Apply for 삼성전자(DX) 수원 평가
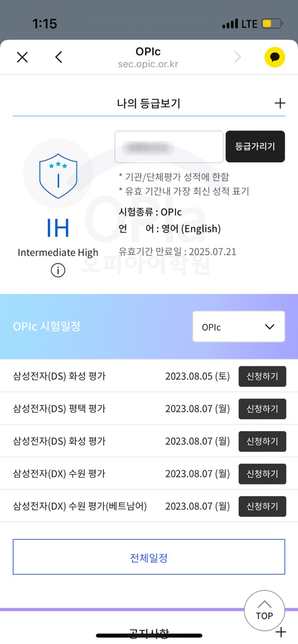 tap(262, 474)
